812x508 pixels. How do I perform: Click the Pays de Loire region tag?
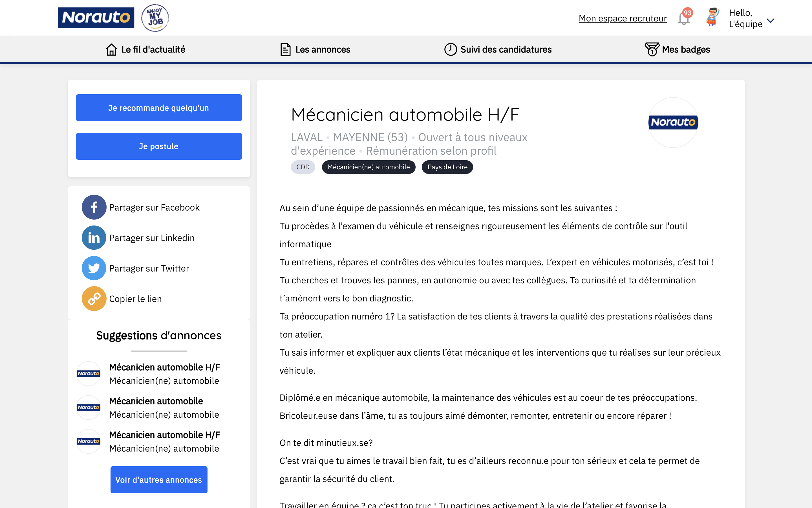[447, 167]
